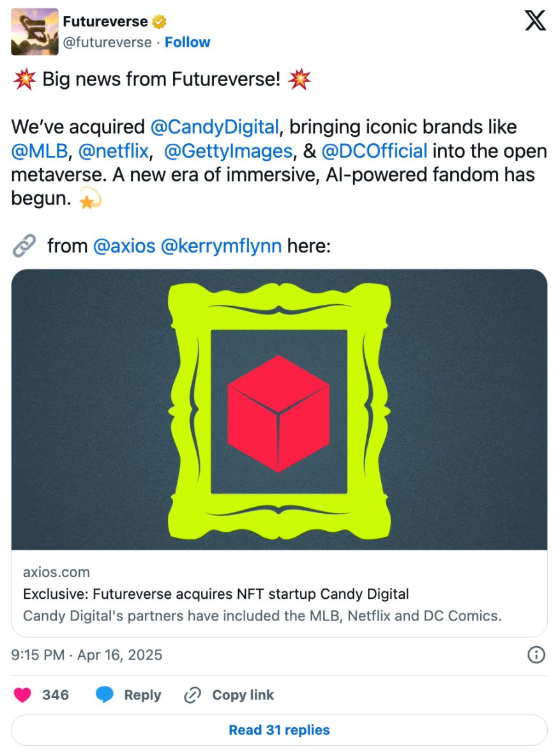The image size is (560, 756).
Task: Click the @futureverse handle
Action: coord(107,42)
